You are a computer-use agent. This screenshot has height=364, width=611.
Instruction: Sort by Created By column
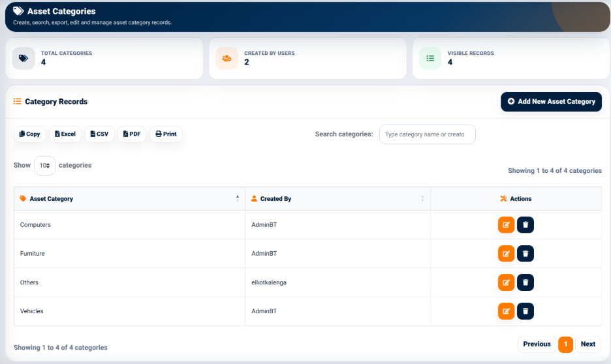point(337,198)
